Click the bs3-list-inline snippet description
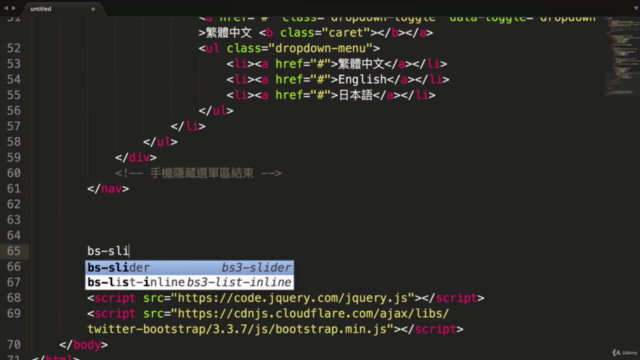640x360 pixels. [x=239, y=282]
